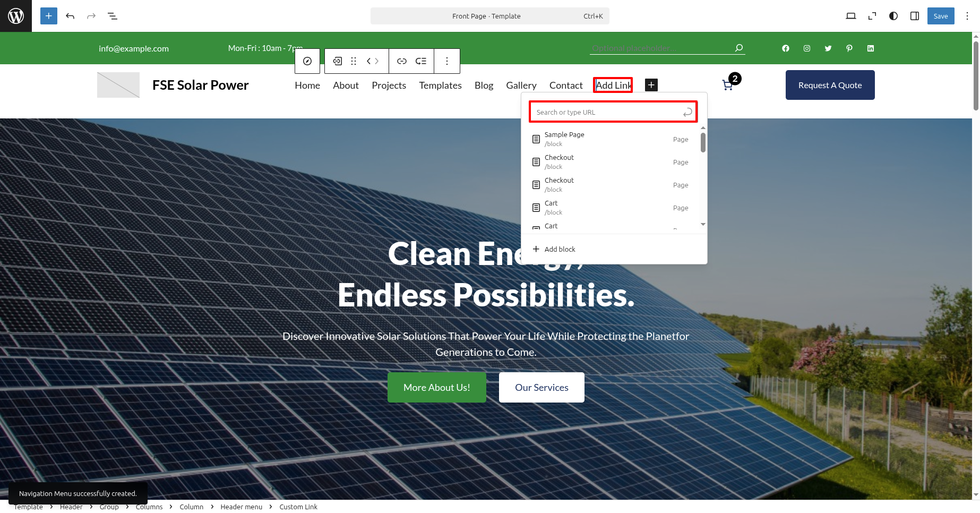This screenshot has width=980, height=513.
Task: Open the mini cart icon
Action: (728, 85)
